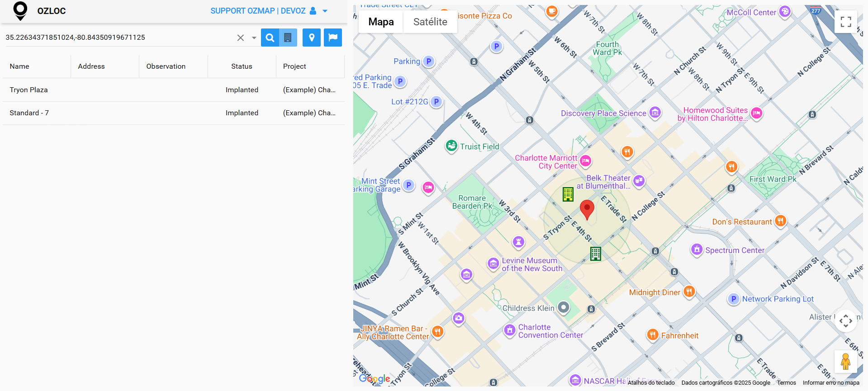Click the green building marker near E 4th St
Viewport: 868px width, 391px height.
596,254
